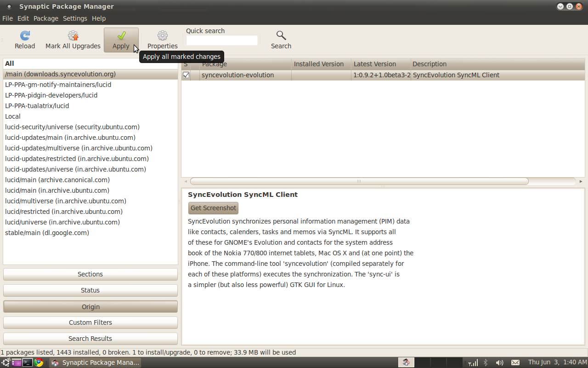Open the package Properties
The image size is (588, 368).
tap(163, 40)
